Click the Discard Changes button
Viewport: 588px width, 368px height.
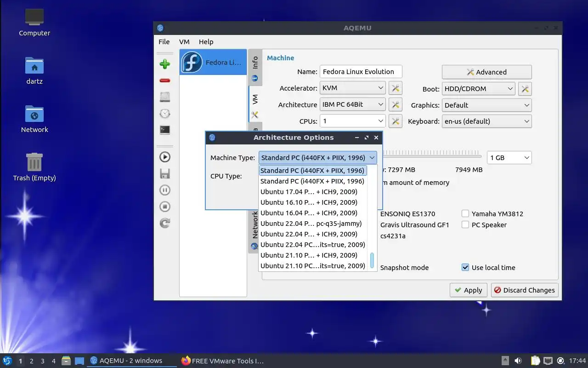525,290
